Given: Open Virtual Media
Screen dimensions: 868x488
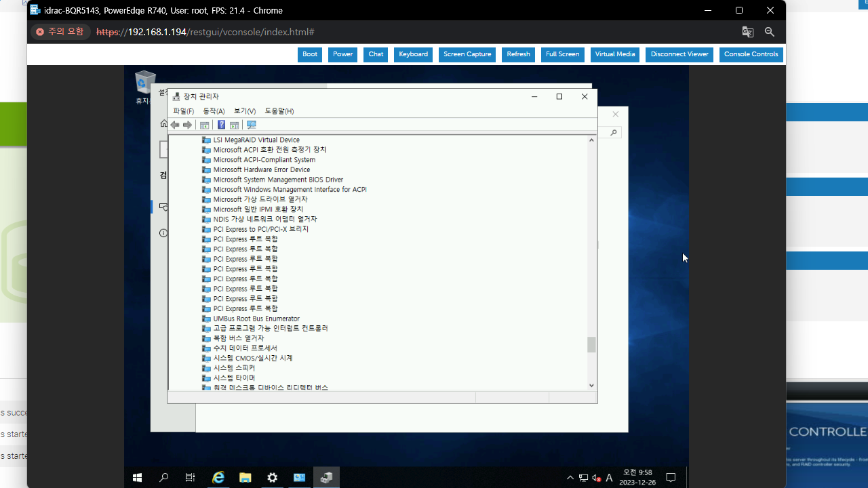Looking at the screenshot, I should (615, 54).
